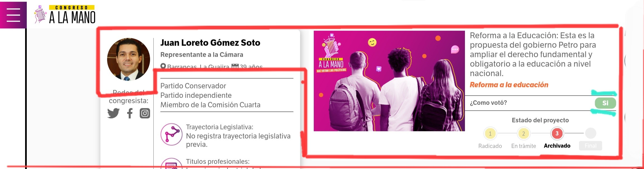Click the Reforma a la Educación banner image

389,81
